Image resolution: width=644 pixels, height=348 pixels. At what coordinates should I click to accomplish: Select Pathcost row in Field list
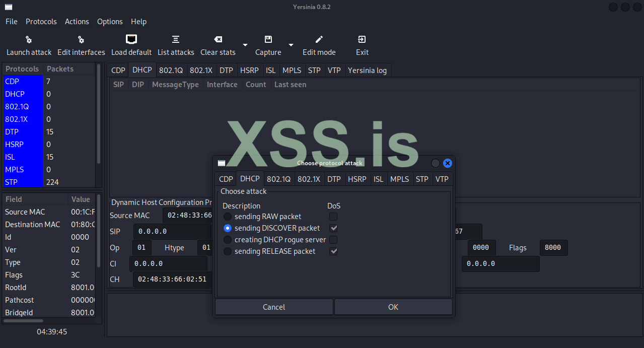click(x=48, y=300)
